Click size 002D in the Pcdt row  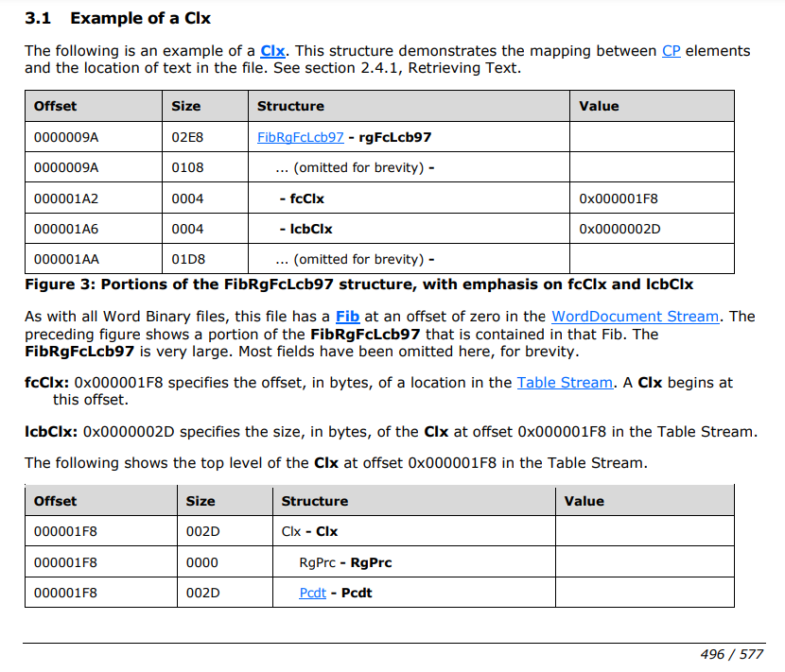point(202,593)
